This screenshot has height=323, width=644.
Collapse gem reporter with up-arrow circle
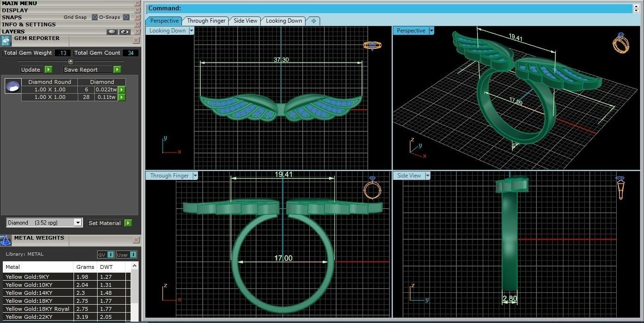pyautogui.click(x=71, y=61)
